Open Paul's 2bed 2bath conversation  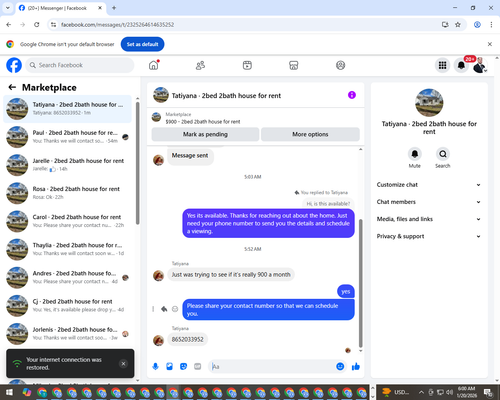coord(67,137)
